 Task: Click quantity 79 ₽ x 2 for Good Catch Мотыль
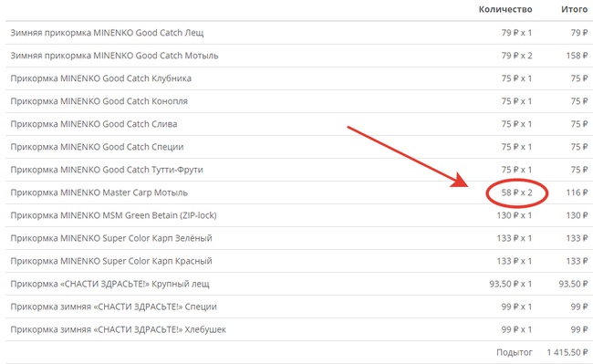click(x=516, y=56)
